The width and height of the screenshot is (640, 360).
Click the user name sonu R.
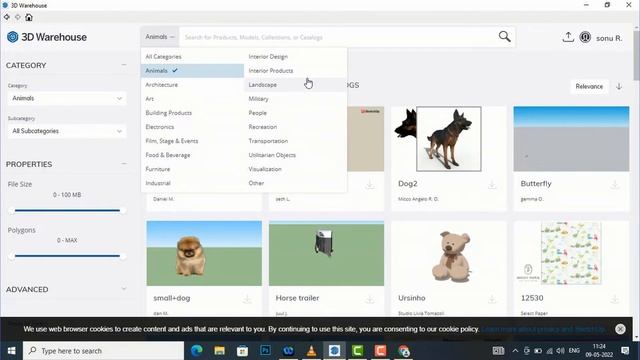coord(609,38)
